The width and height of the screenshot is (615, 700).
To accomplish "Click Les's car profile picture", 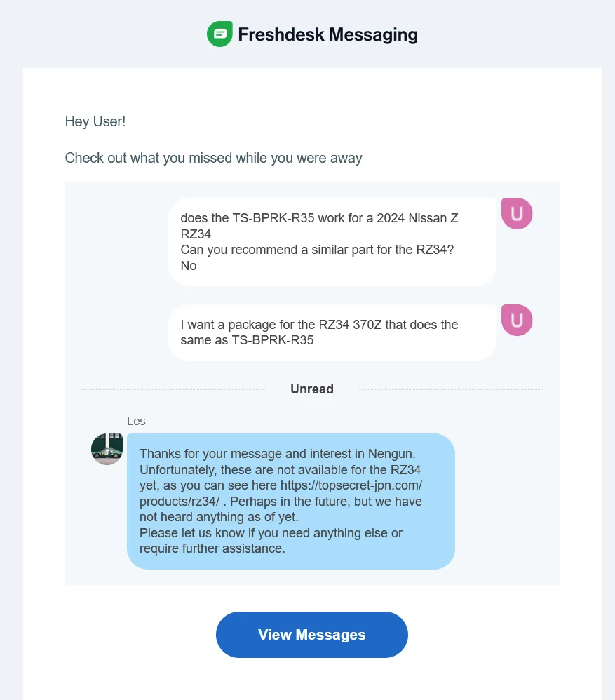I will [x=107, y=449].
